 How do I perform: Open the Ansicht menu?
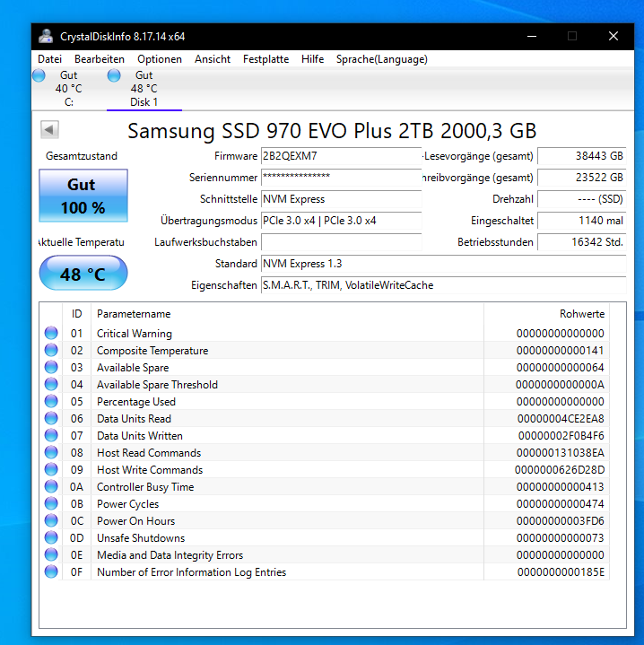pos(213,59)
